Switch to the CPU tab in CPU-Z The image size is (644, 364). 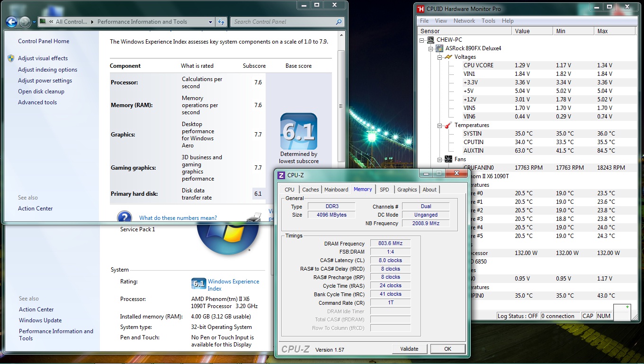pyautogui.click(x=289, y=190)
